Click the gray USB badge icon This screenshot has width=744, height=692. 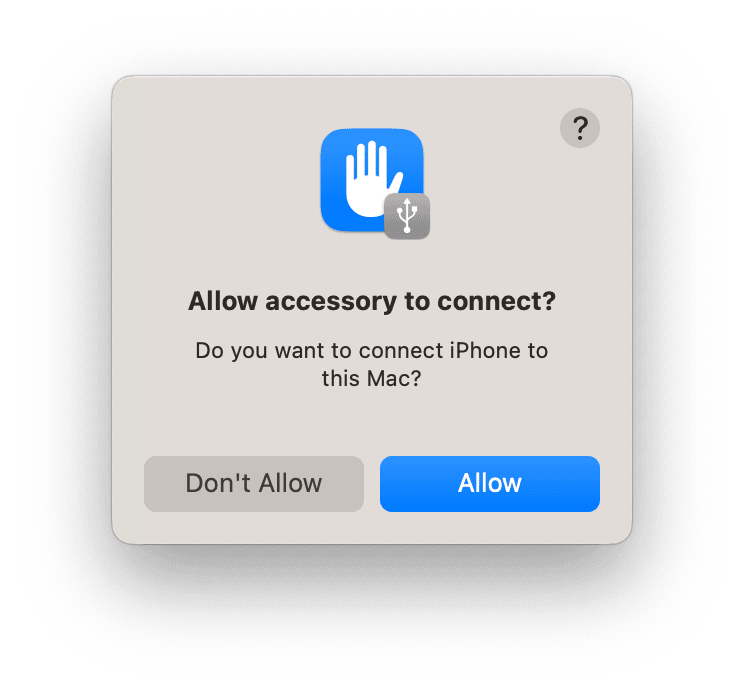(x=407, y=216)
